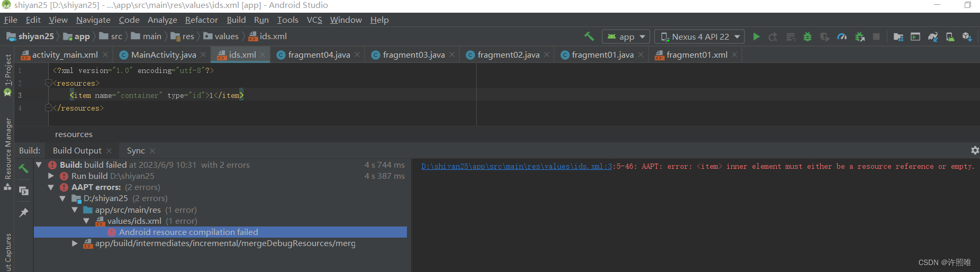Screen dimensions: 980x272
Task: Click the Stop square icon
Action: pyautogui.click(x=876, y=37)
